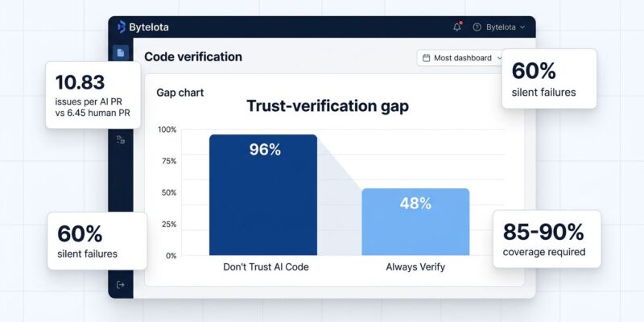Click the lower-left 60% silent failures card
Screen dimensions: 644x322
point(97,241)
